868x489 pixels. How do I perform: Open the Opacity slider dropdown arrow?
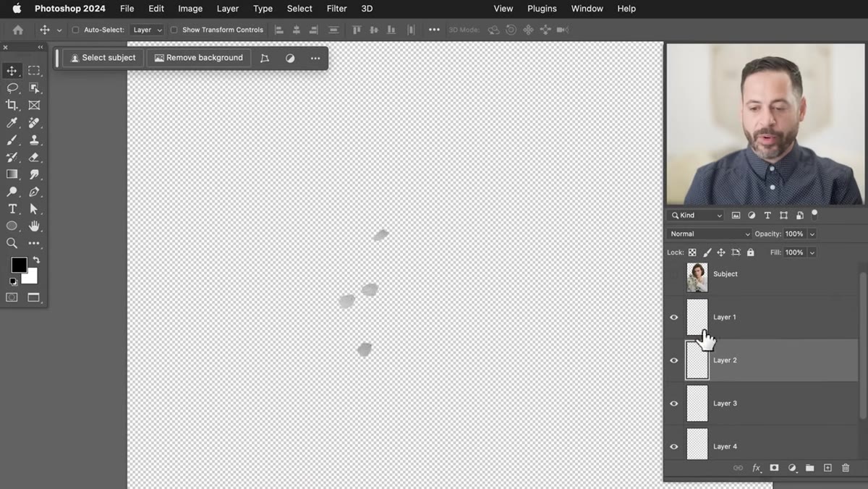[812, 234]
